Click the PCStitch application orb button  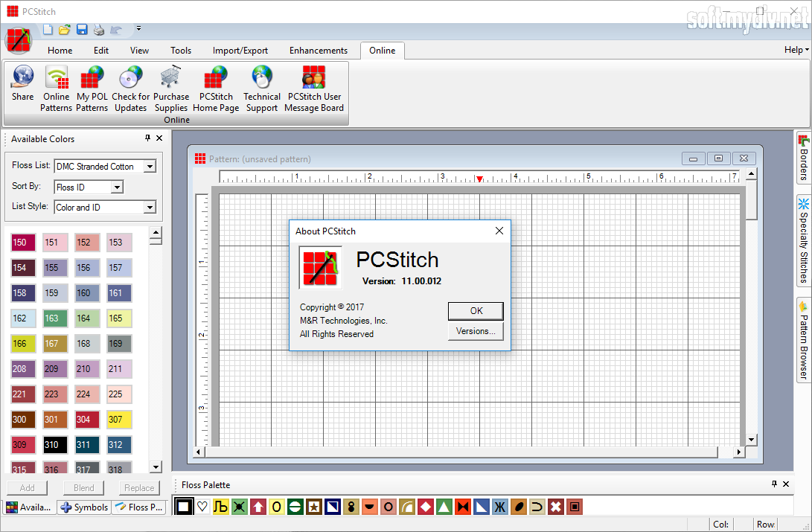click(18, 40)
